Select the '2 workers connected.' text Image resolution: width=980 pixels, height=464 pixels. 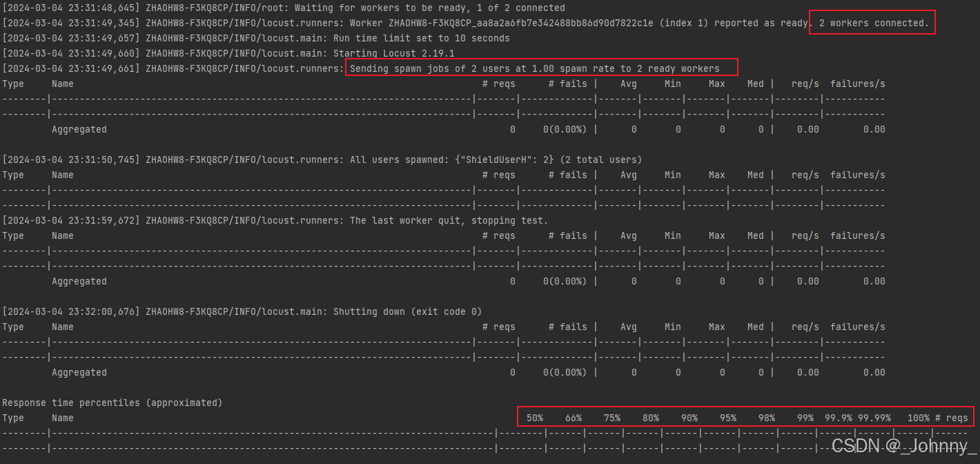pos(874,23)
